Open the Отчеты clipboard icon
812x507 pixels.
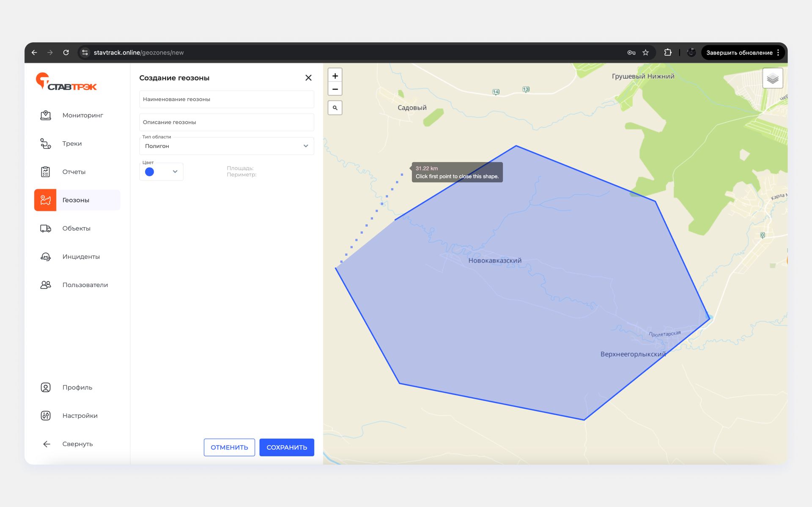click(46, 172)
